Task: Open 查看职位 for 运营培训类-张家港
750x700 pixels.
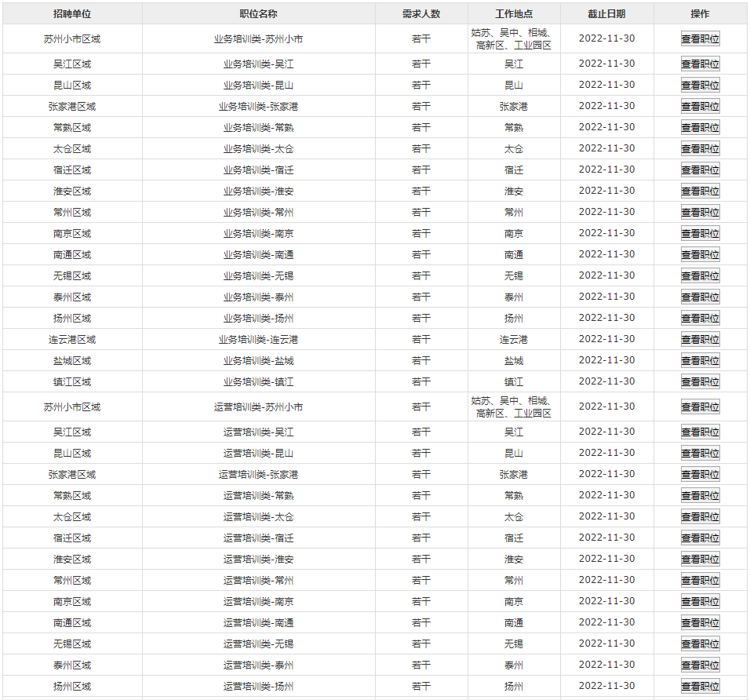Action: (701, 474)
